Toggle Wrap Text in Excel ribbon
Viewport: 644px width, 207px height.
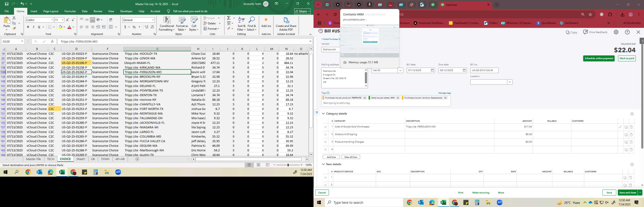point(111,20)
